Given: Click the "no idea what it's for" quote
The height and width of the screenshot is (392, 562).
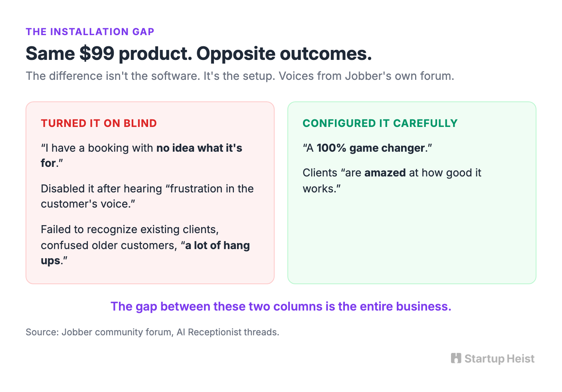Looking at the screenshot, I should pyautogui.click(x=142, y=155).
